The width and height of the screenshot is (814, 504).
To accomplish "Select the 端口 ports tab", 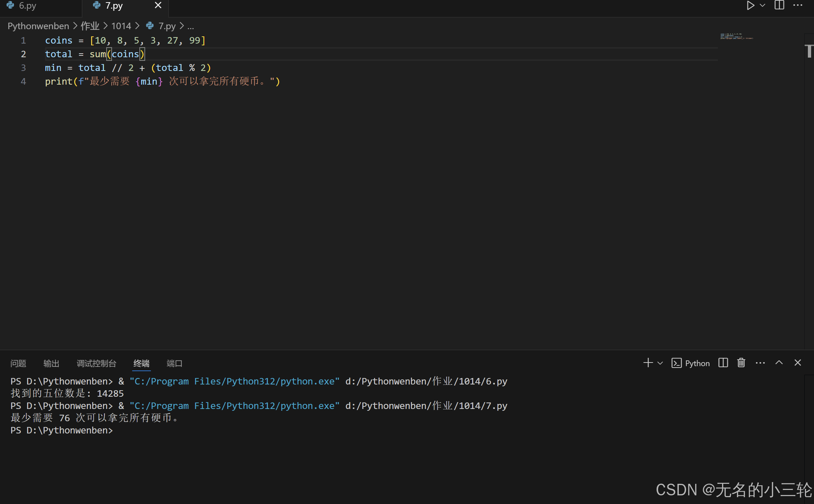I will coord(174,364).
